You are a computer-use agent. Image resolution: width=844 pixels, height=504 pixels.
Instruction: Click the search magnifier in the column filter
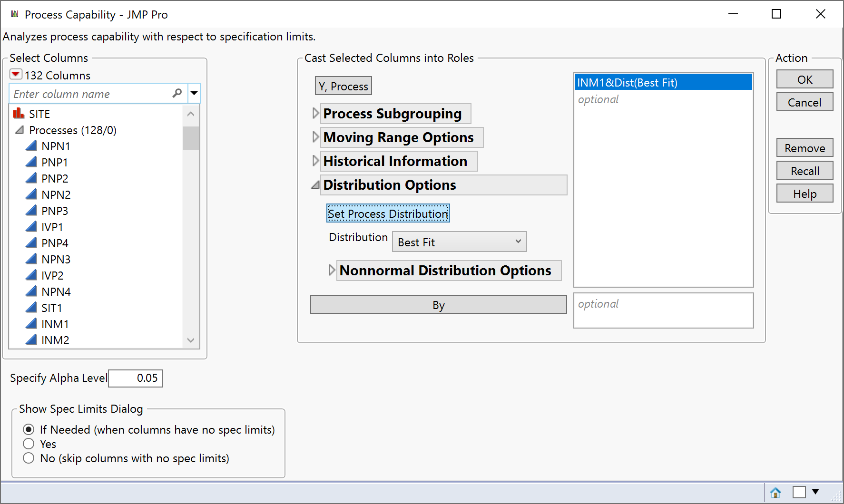point(177,93)
